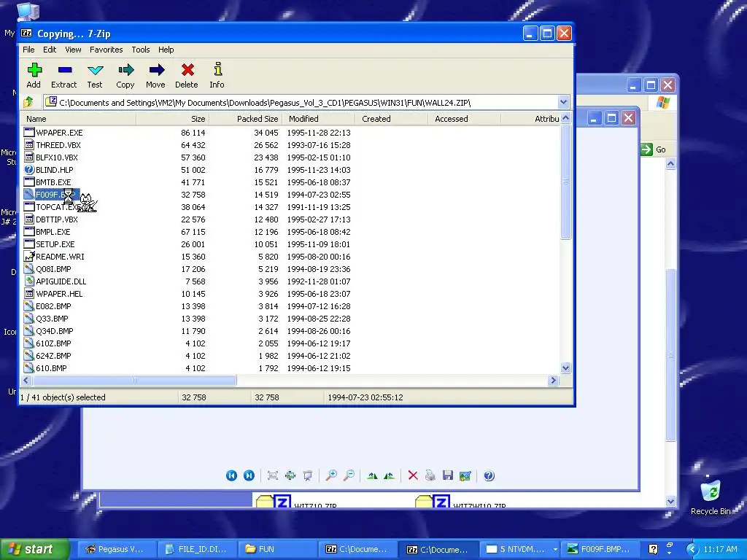This screenshot has width=747, height=560.
Task: Click the Go button in the background window
Action: click(654, 149)
